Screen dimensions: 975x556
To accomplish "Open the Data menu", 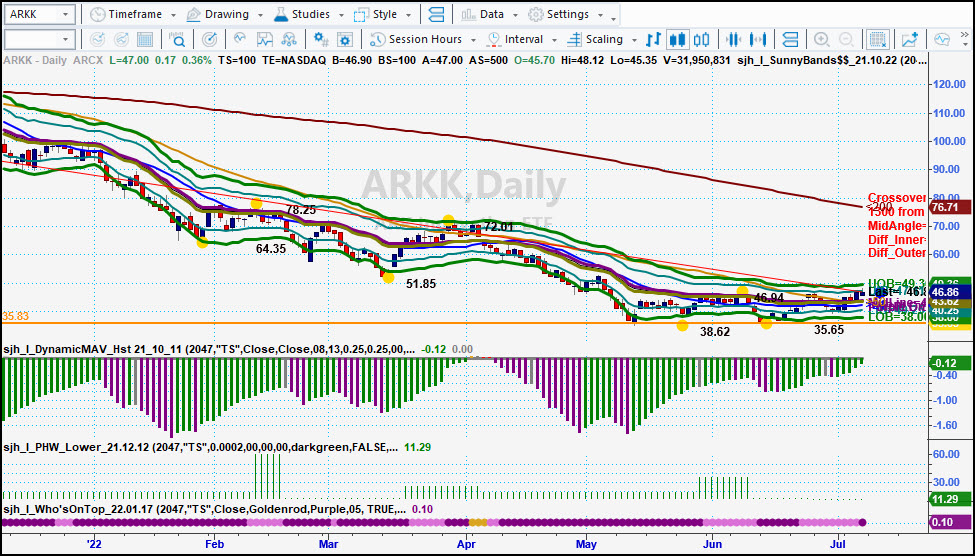I will (490, 14).
